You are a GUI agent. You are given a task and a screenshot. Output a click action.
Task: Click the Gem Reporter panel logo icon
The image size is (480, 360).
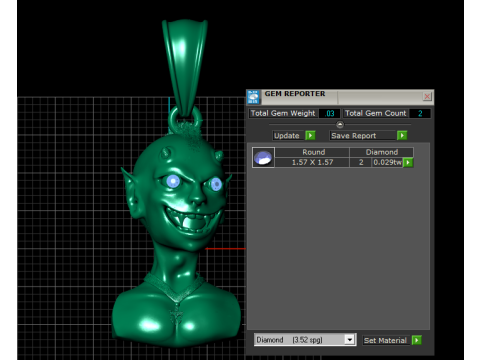(x=253, y=97)
